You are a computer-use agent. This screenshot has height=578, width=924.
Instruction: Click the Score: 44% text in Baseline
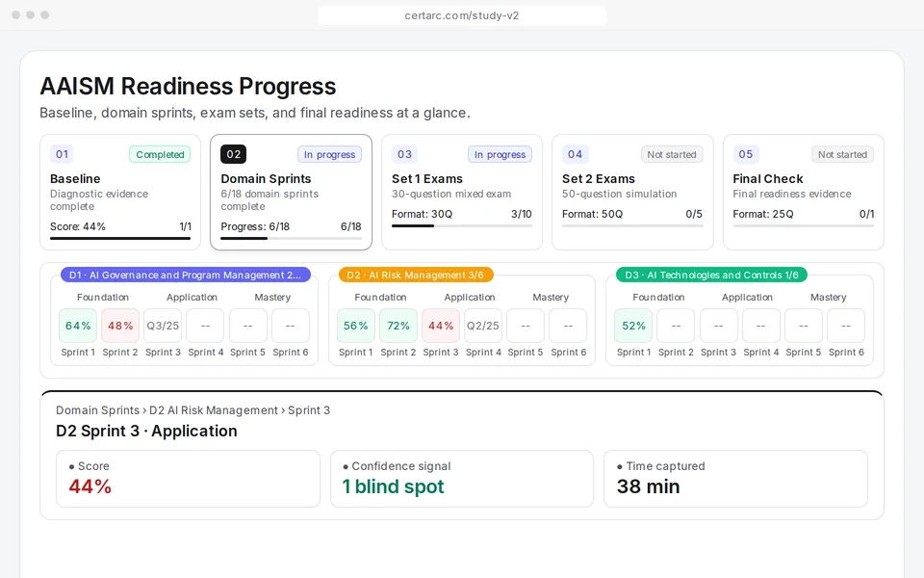tap(78, 226)
